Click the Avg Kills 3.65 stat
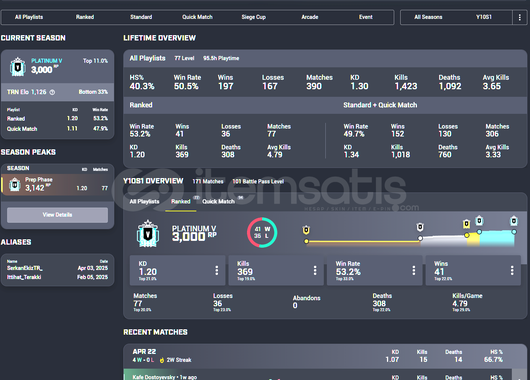Viewport: 530px width, 380px height. pyautogui.click(x=496, y=82)
